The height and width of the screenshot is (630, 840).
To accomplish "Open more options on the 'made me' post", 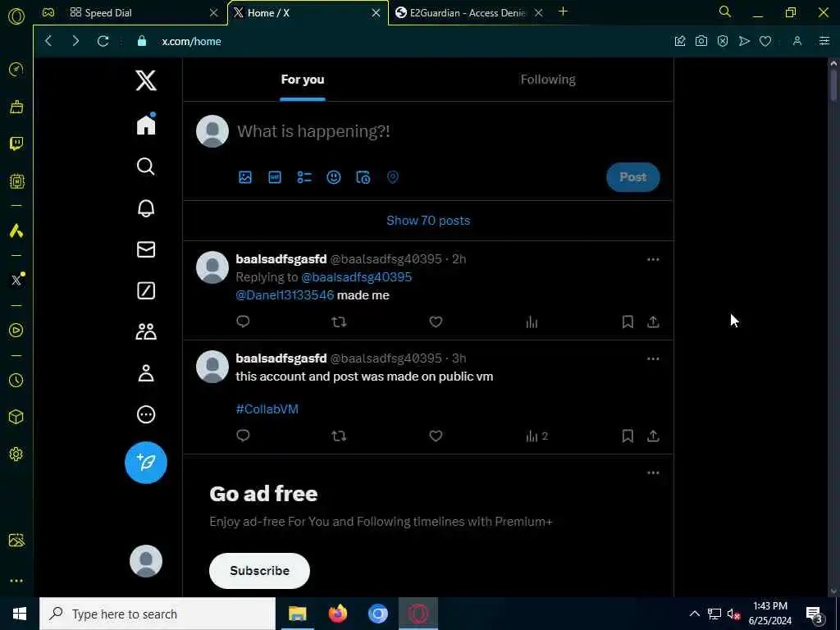I will [x=652, y=259].
